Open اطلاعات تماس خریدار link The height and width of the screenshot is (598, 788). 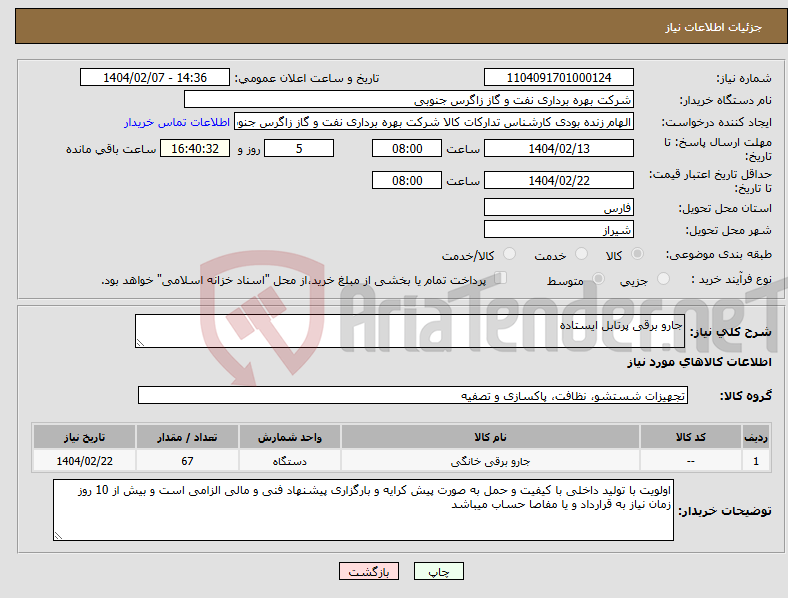[x=177, y=122]
